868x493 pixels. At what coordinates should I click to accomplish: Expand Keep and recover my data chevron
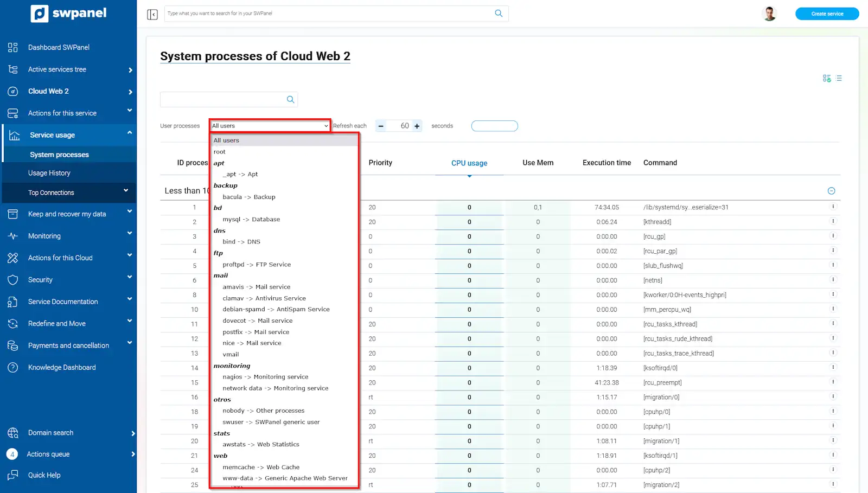[130, 212]
